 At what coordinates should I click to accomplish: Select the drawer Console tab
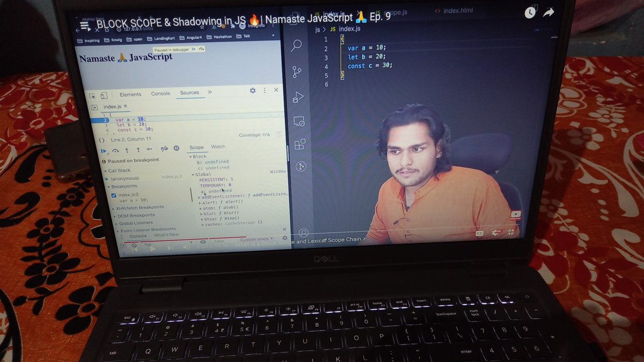138,236
